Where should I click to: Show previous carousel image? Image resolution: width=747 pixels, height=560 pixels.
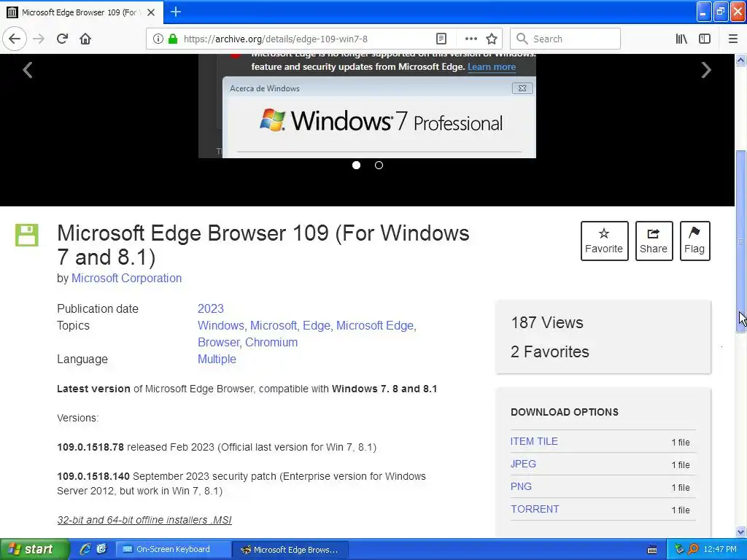[28, 70]
